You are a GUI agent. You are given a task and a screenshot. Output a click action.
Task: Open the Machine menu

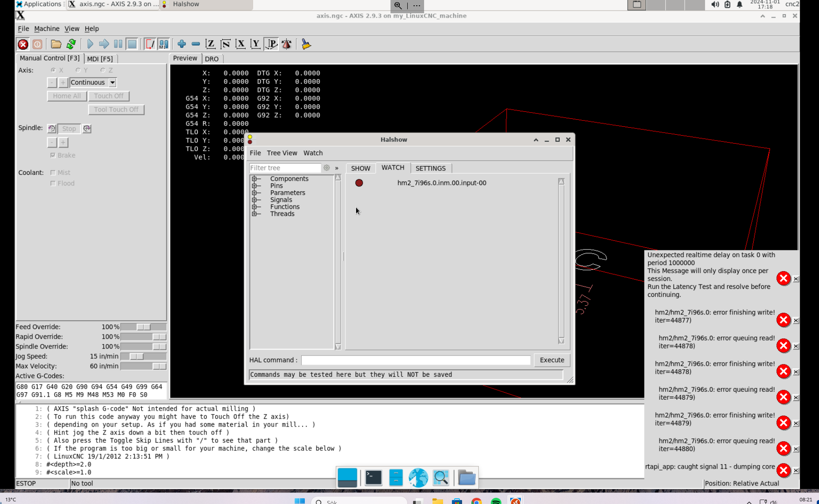coord(47,29)
